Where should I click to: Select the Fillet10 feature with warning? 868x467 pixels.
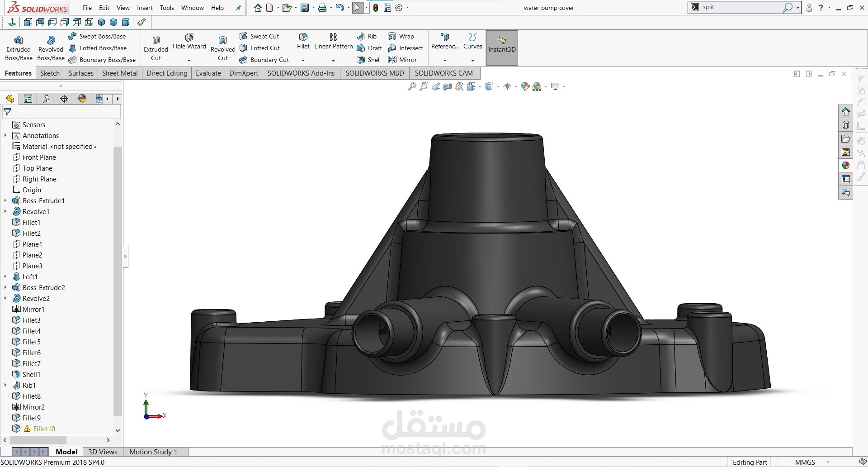(x=44, y=429)
